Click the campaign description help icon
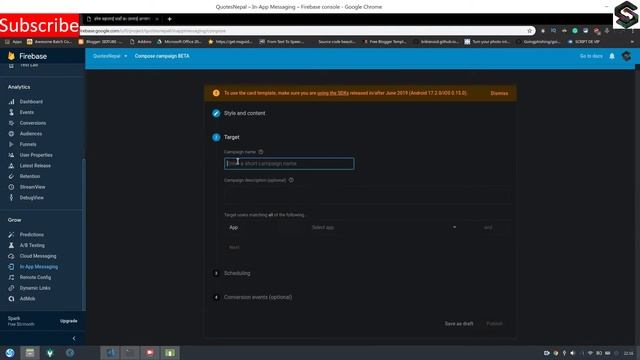The height and width of the screenshot is (360, 640). [291, 180]
